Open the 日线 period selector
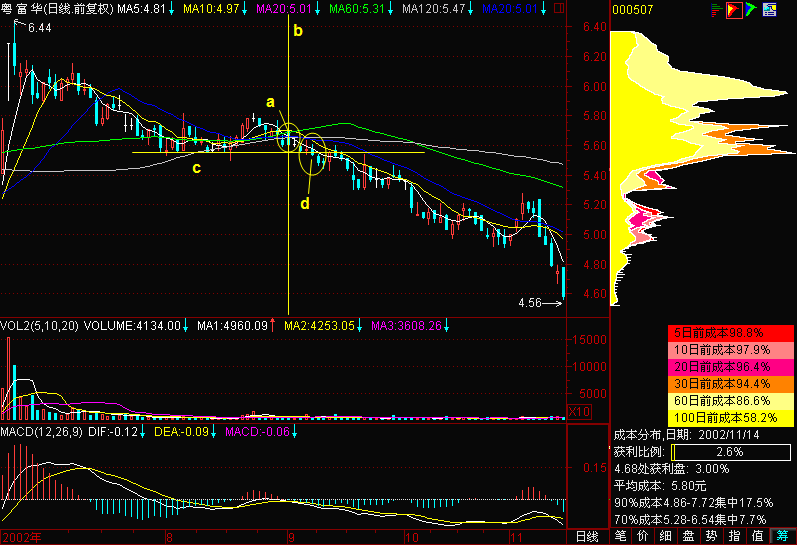Image resolution: width=797 pixels, height=545 pixels. click(x=587, y=536)
